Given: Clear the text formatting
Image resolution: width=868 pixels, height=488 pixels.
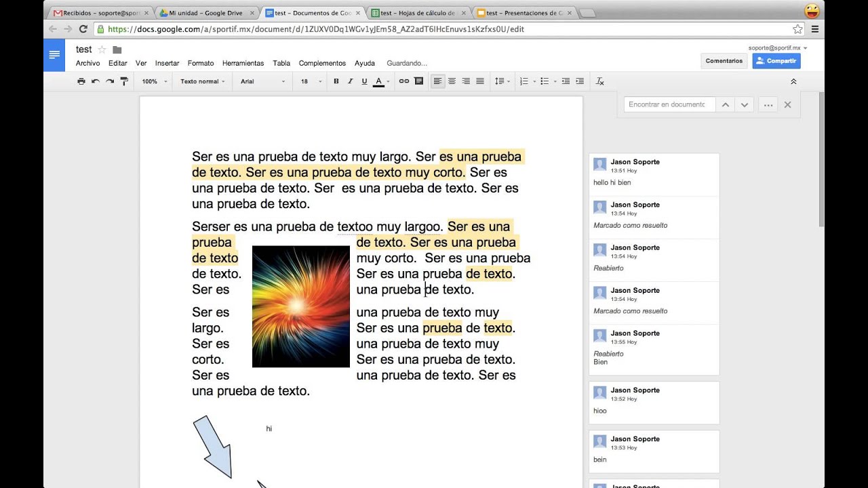Looking at the screenshot, I should tap(599, 81).
